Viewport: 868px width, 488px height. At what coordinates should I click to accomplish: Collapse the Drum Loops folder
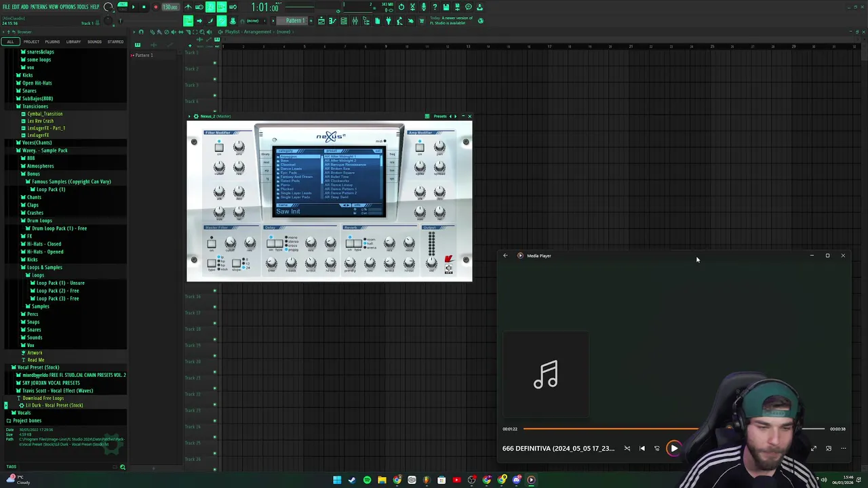click(x=39, y=220)
